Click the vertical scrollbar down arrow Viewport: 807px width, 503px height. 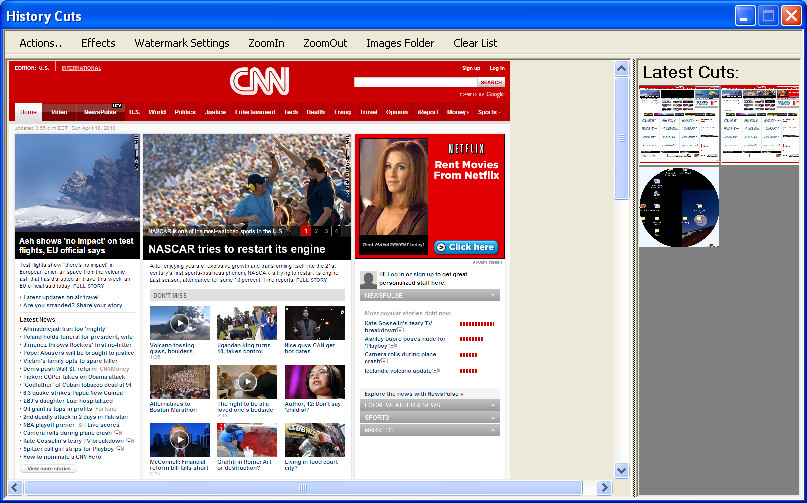coord(622,470)
